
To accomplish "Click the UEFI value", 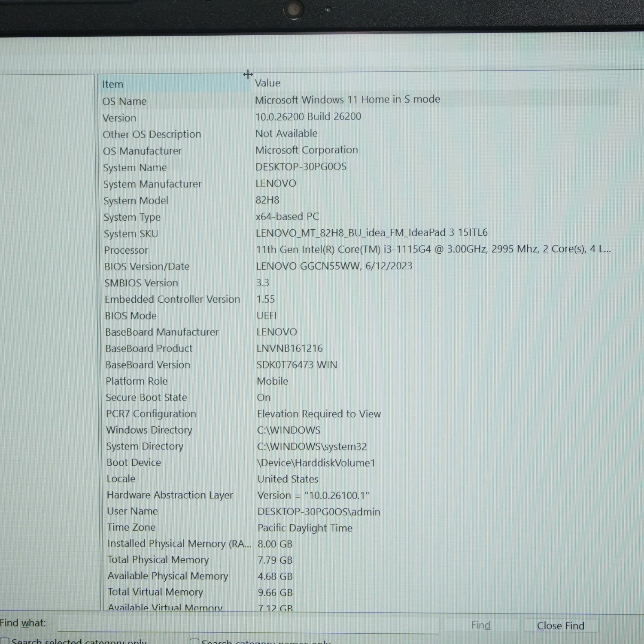I will pyautogui.click(x=267, y=316).
